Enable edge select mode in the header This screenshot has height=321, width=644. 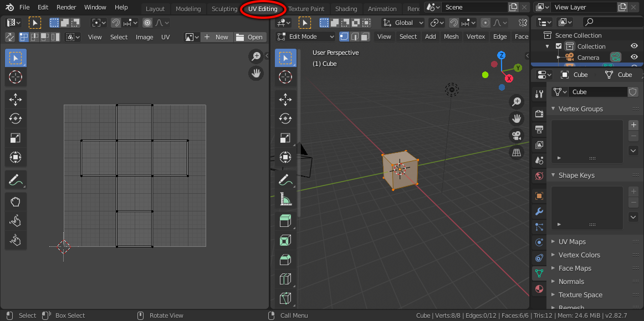355,37
